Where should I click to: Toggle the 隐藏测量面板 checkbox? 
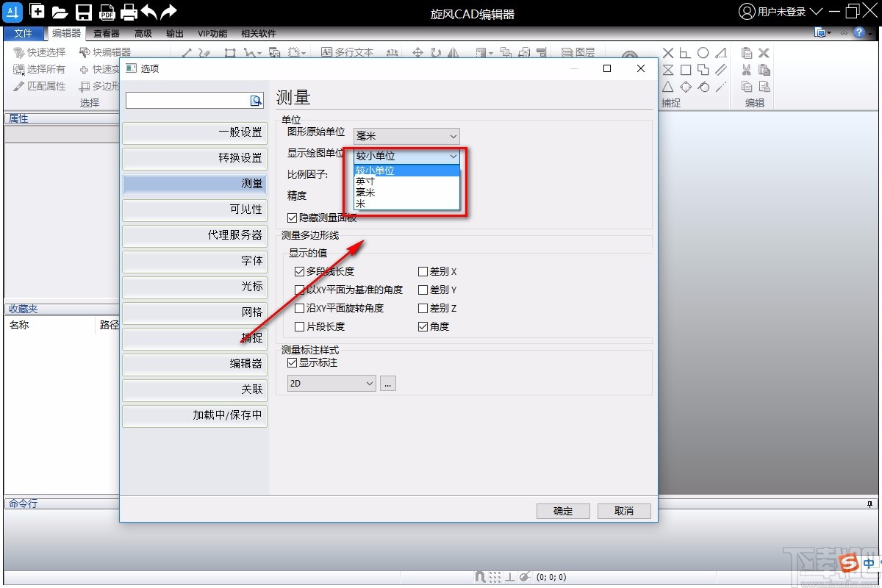pos(293,218)
